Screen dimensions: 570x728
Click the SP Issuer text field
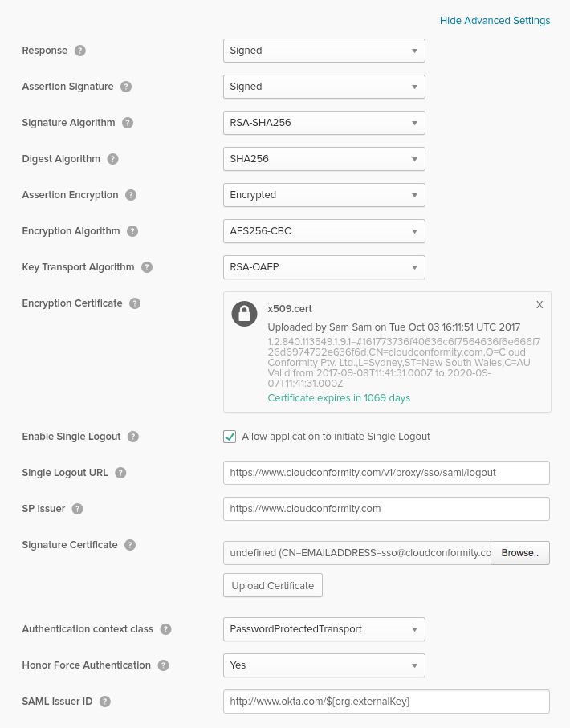pyautogui.click(x=386, y=509)
